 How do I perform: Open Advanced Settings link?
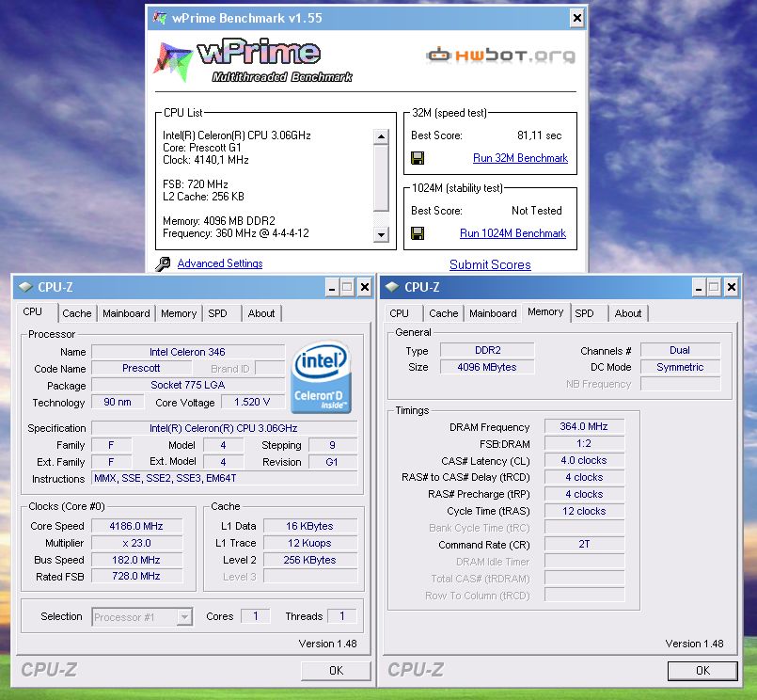[220, 263]
